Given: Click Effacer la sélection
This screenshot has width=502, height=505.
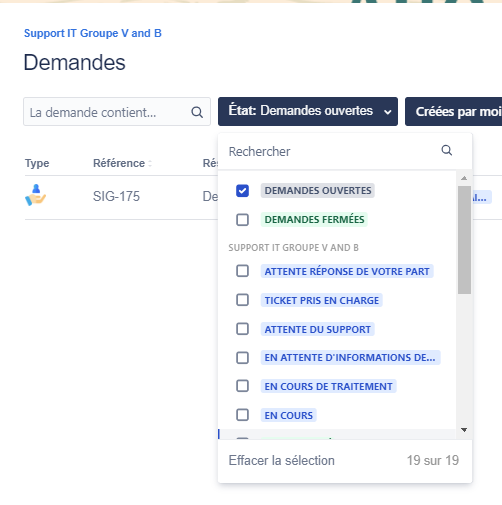Looking at the screenshot, I should (281, 460).
